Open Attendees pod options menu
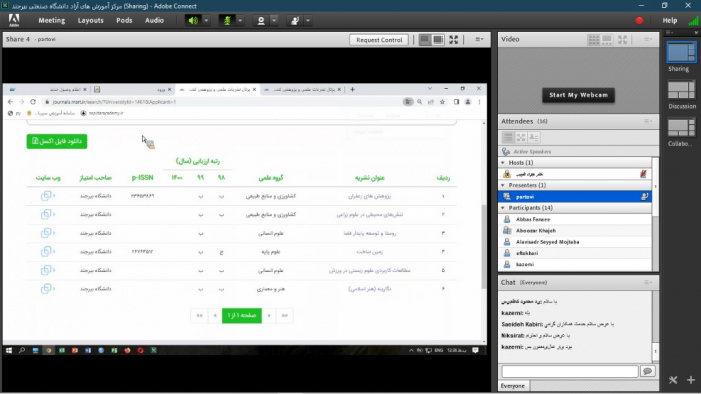The image size is (701, 394). (x=648, y=121)
